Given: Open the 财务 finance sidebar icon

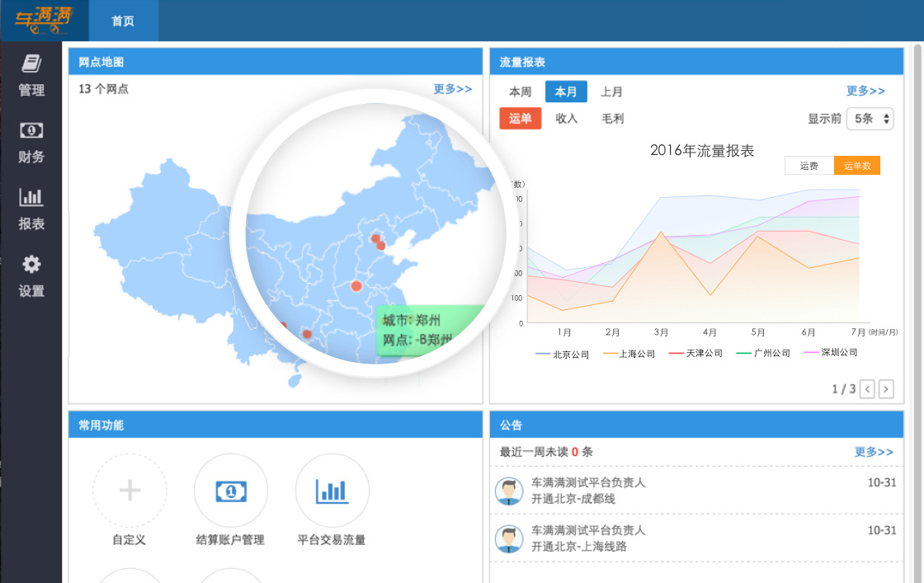Looking at the screenshot, I should click(x=31, y=130).
